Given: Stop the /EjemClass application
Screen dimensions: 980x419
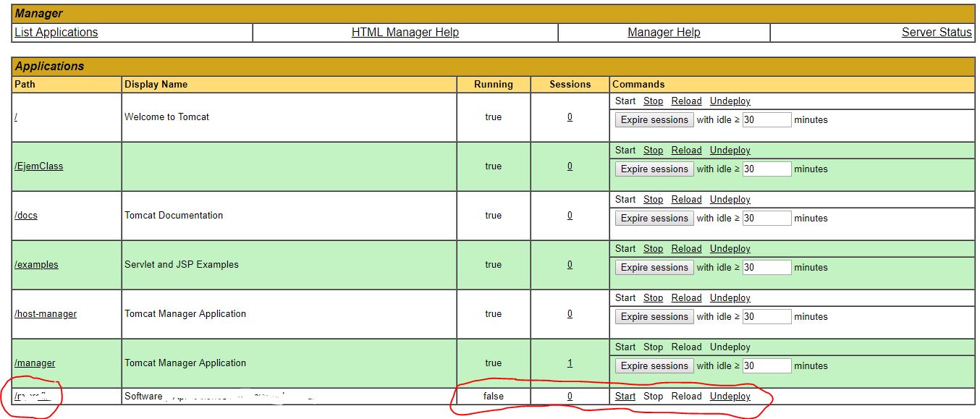Looking at the screenshot, I should (x=653, y=151).
